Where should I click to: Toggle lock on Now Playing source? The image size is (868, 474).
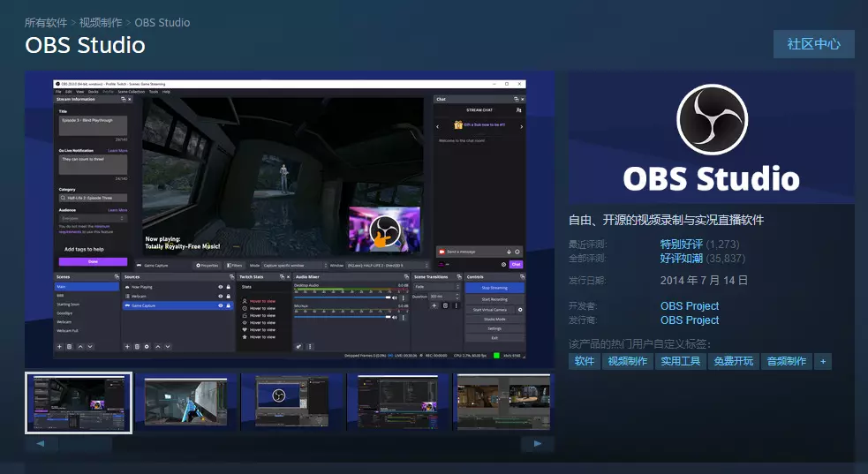pyautogui.click(x=228, y=287)
